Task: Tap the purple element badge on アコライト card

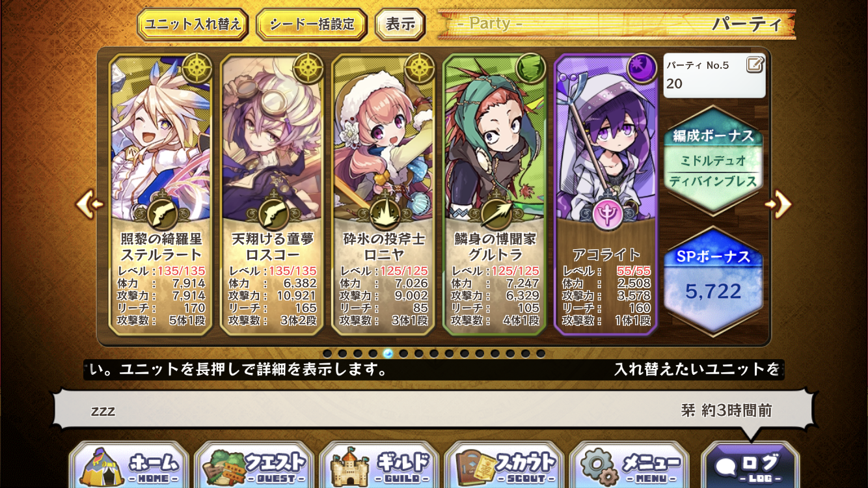Action: (x=642, y=68)
